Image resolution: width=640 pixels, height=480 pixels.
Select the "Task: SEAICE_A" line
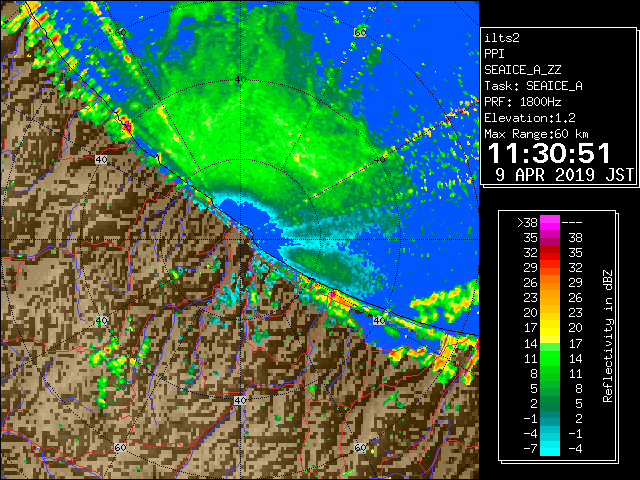[533, 86]
